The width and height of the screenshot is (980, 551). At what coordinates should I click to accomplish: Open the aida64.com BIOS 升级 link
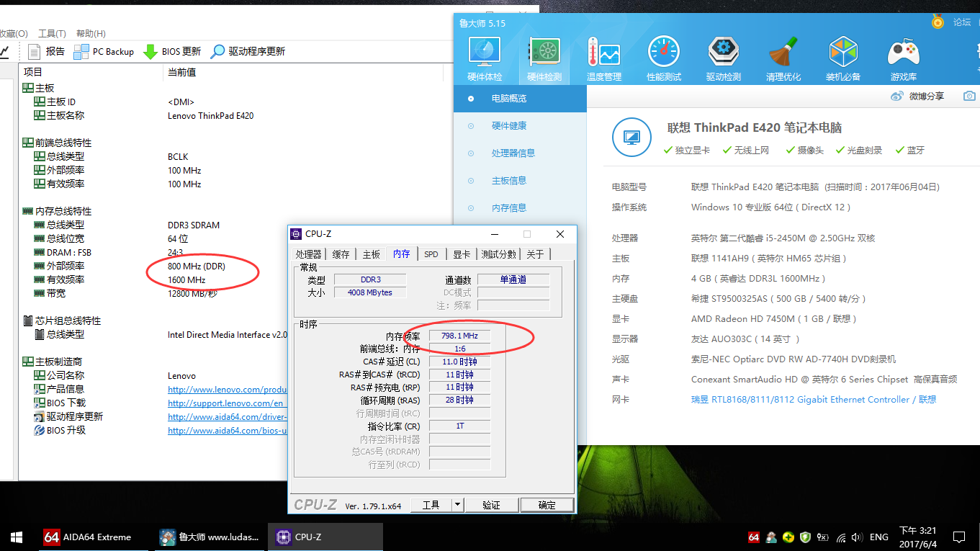[x=228, y=431]
